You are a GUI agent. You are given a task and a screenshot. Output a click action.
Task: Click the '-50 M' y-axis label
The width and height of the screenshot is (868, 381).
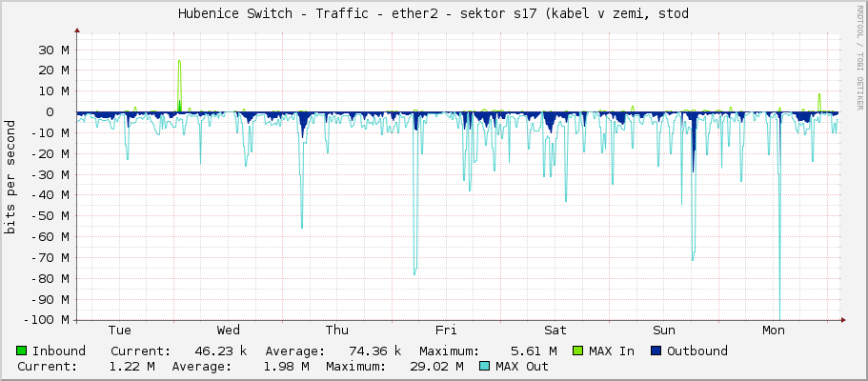[x=50, y=216]
